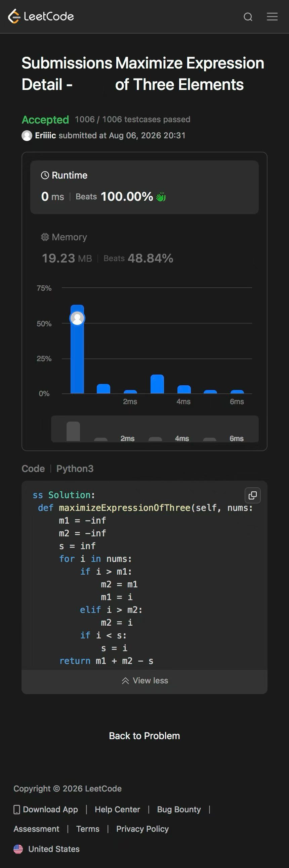Image resolution: width=289 pixels, height=868 pixels.
Task: Click the phone icon beside Download App
Action: (16, 809)
